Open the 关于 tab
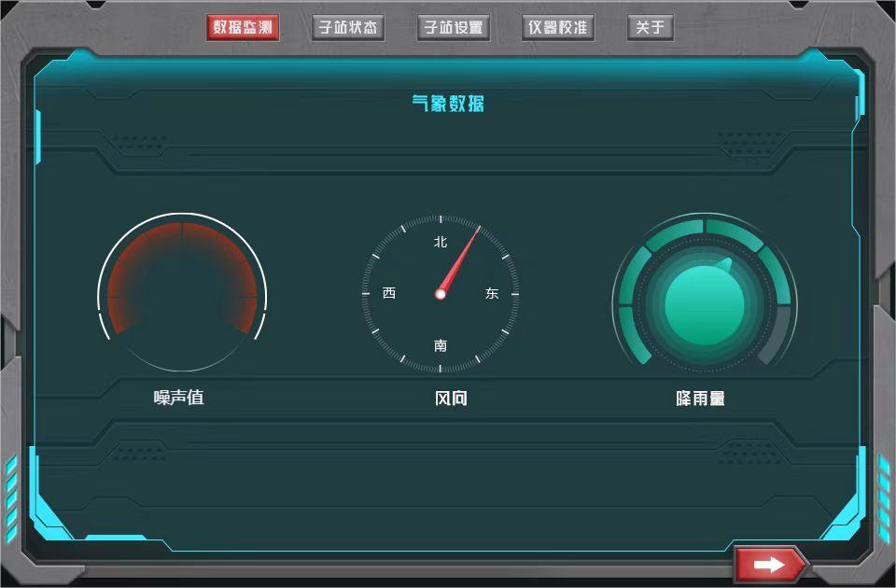Screen dimensions: 896x588 click(651, 27)
